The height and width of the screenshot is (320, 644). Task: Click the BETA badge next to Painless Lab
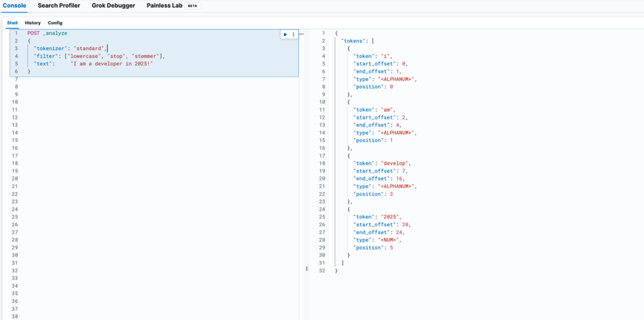(x=193, y=6)
